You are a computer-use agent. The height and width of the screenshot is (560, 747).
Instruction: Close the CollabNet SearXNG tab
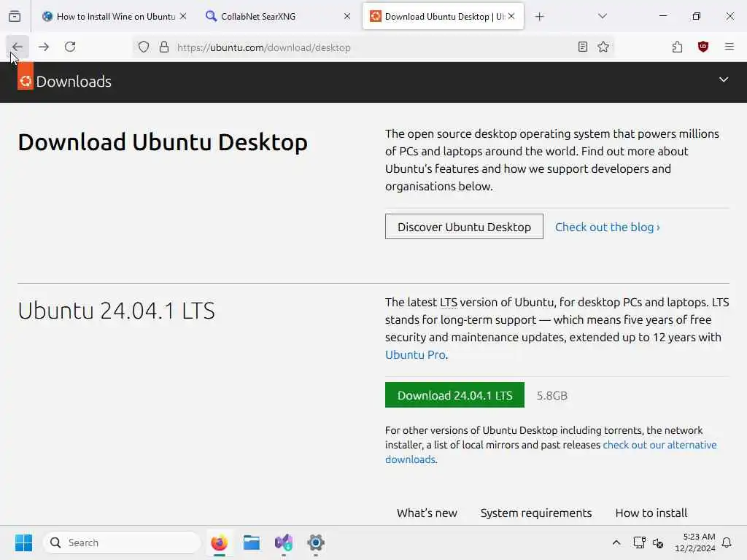click(x=347, y=16)
